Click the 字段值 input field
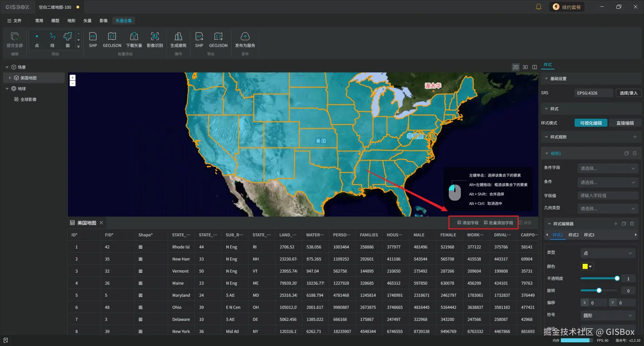The image size is (644, 346). coord(607,195)
